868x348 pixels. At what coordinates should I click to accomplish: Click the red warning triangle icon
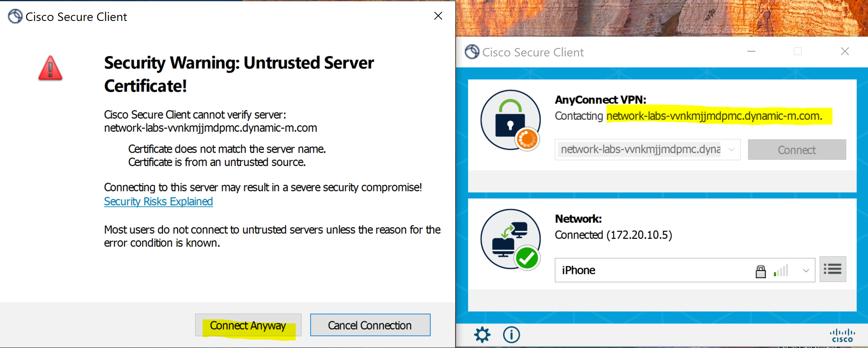pyautogui.click(x=50, y=68)
